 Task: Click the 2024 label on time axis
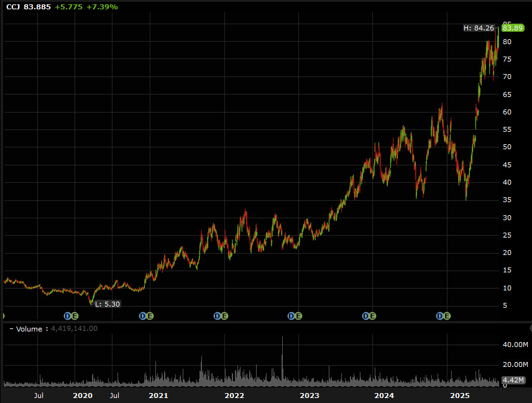pos(384,396)
